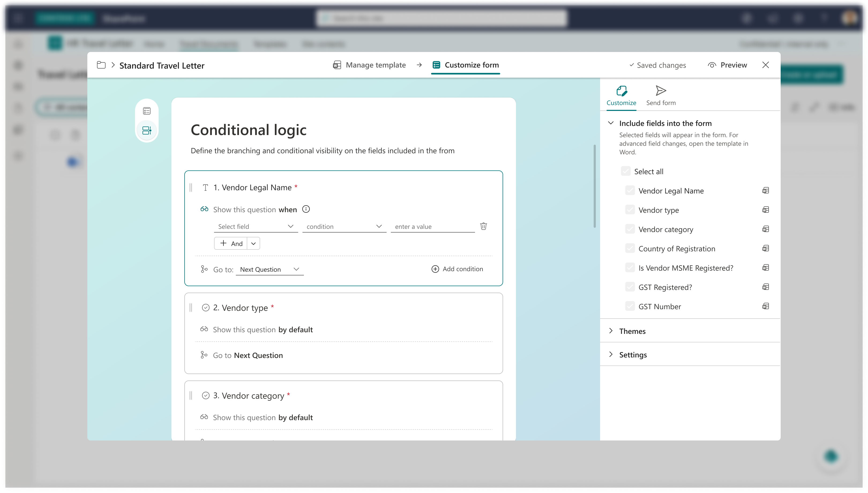Click Word icon next to GST Number
The image size is (868, 493).
click(x=765, y=307)
